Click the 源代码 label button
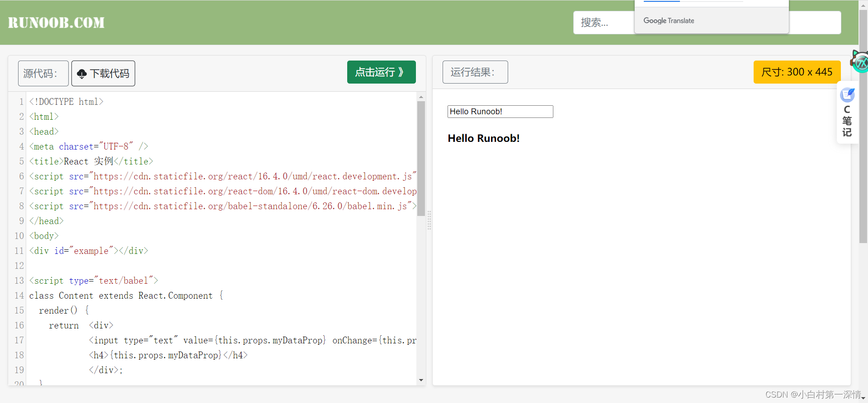Screen dimensions: 868x403 tap(43, 73)
